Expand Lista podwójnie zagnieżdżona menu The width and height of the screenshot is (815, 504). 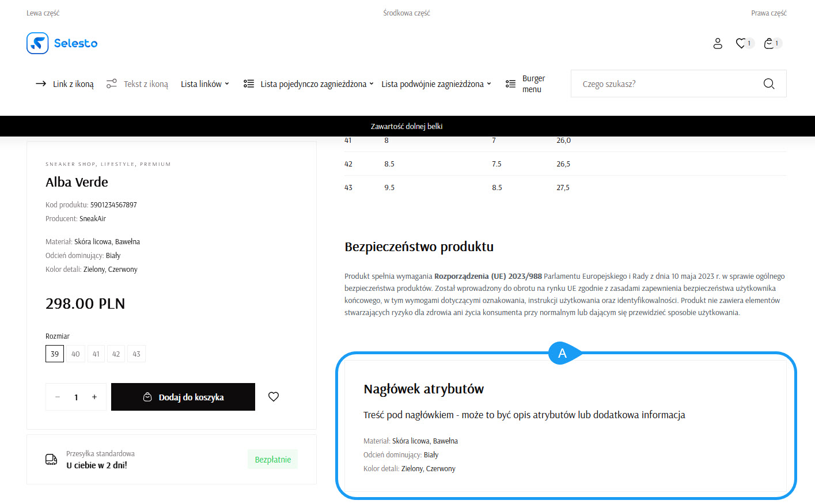pos(436,84)
